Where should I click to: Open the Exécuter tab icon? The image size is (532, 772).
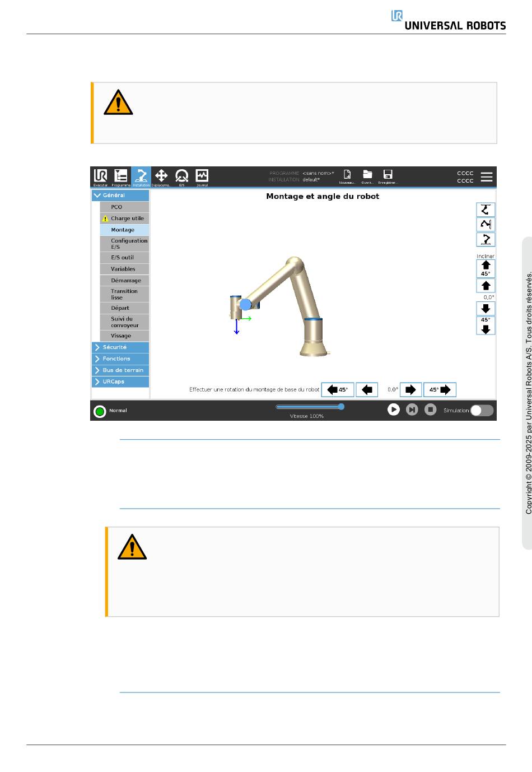tap(101, 177)
